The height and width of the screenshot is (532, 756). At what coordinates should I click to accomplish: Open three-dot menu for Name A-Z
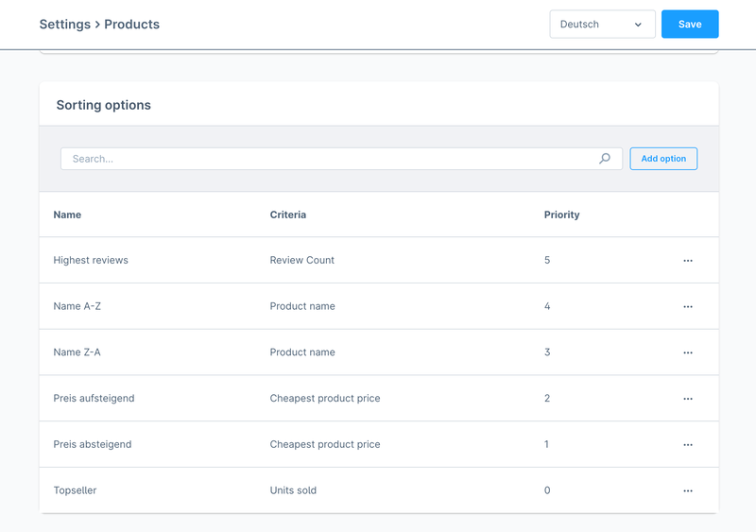point(687,307)
